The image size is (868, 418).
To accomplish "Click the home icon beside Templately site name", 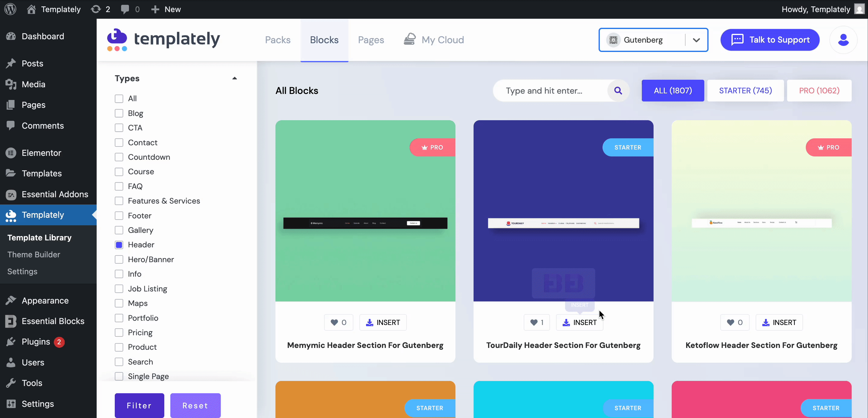I will pos(31,9).
